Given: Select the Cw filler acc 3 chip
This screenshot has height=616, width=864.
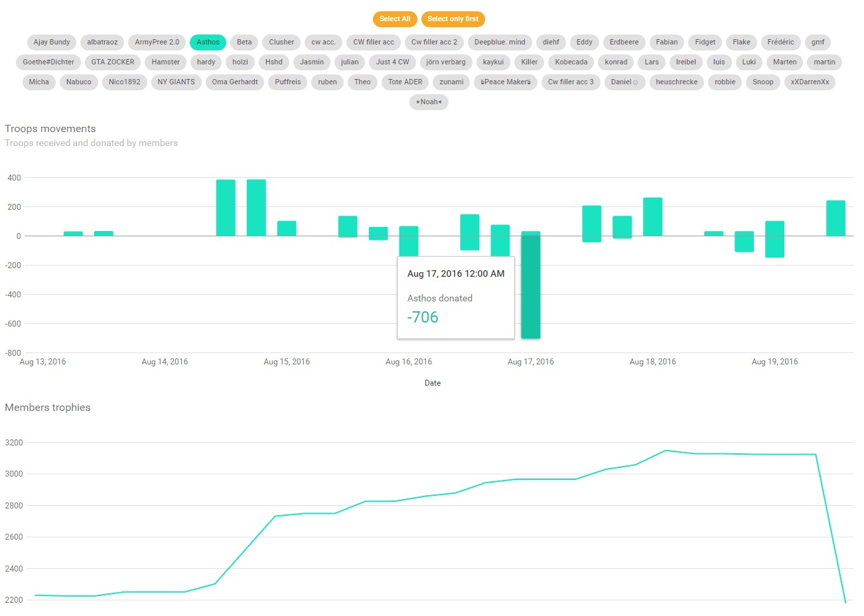Looking at the screenshot, I should point(571,82).
